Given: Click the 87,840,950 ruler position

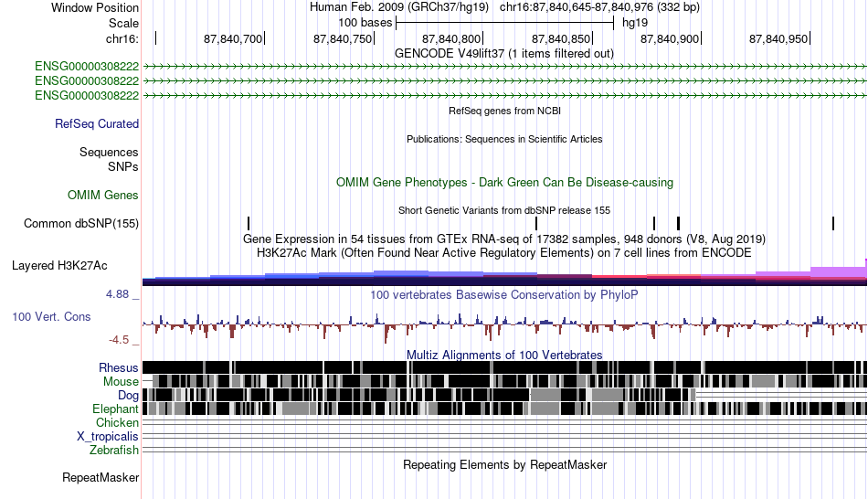Looking at the screenshot, I should coord(778,38).
